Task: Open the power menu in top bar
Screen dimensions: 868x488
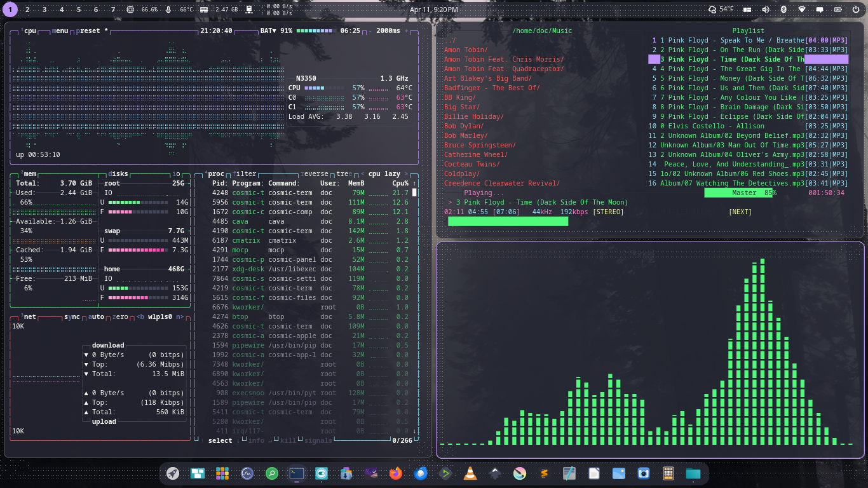Action: pos(856,10)
